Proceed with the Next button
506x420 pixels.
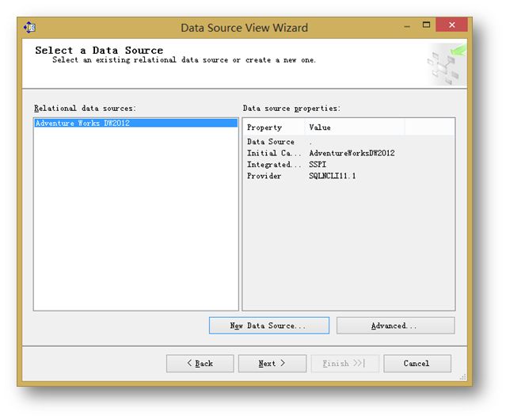[272, 364]
